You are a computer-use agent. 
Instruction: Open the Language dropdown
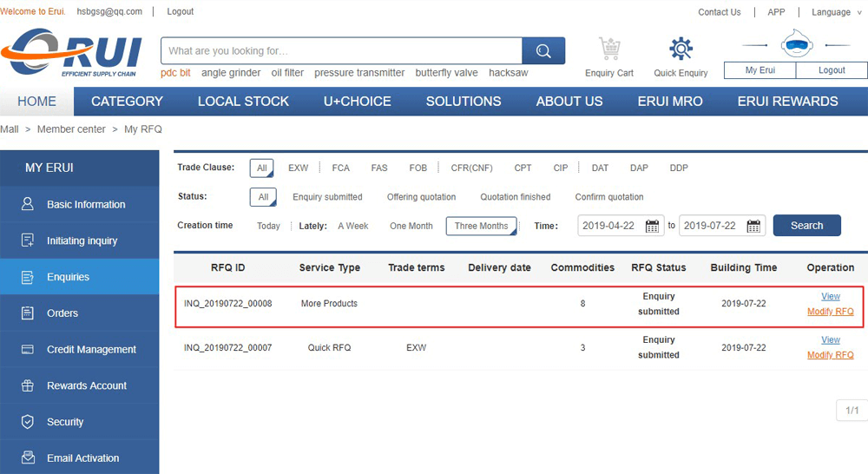click(836, 12)
